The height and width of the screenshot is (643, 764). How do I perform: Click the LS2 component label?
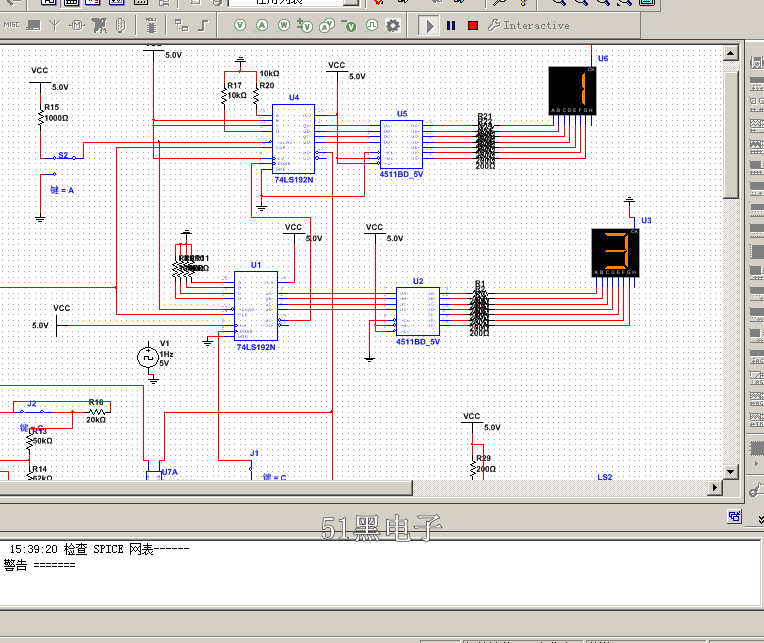coord(605,477)
